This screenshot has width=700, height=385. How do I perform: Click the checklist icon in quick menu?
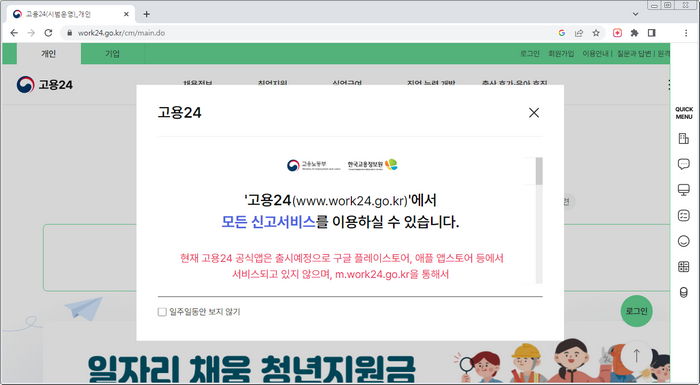[x=683, y=216]
